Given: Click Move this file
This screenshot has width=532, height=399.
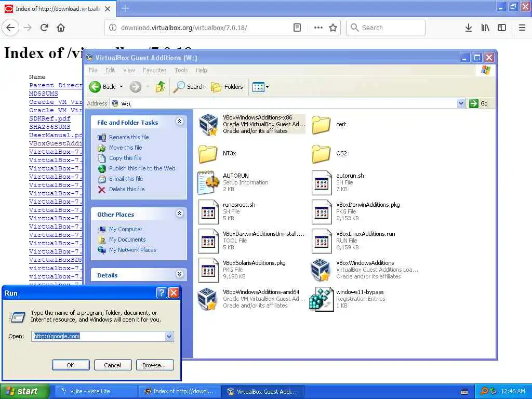Looking at the screenshot, I should [x=126, y=148].
